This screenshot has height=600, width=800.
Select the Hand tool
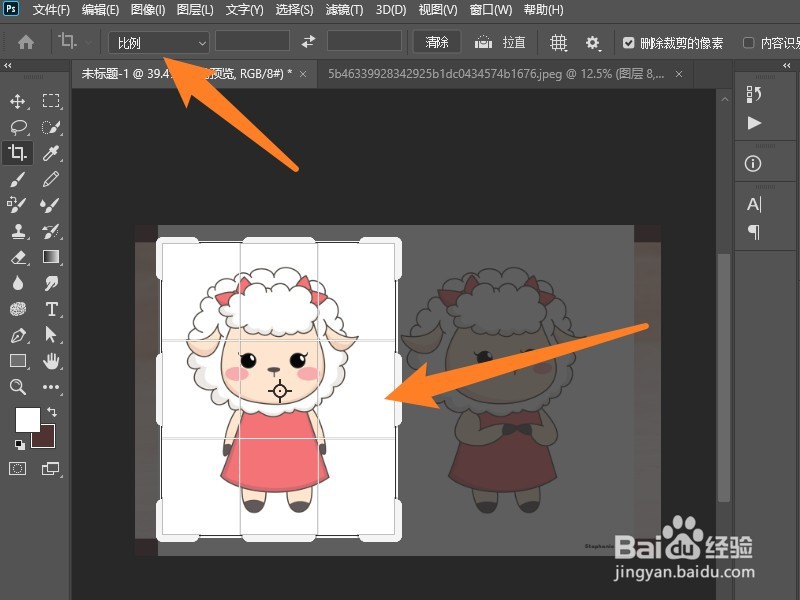click(x=51, y=361)
